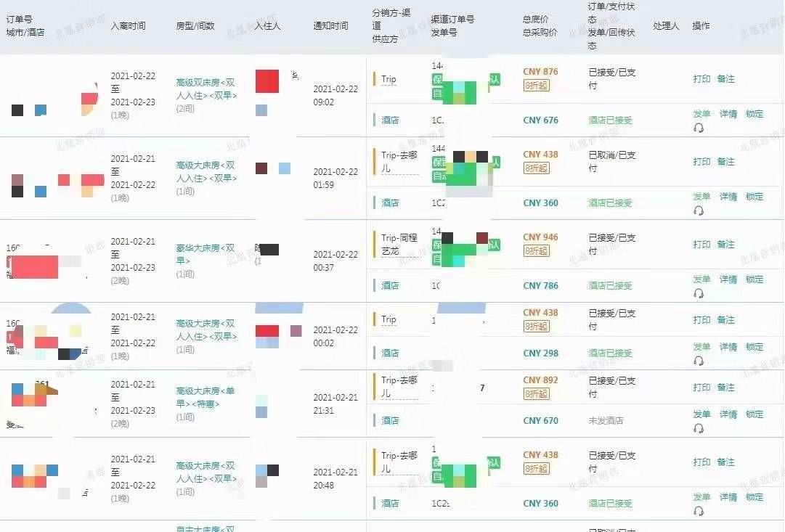
Task: Click the headset icon in the CNY 786 order row
Action: tap(699, 293)
